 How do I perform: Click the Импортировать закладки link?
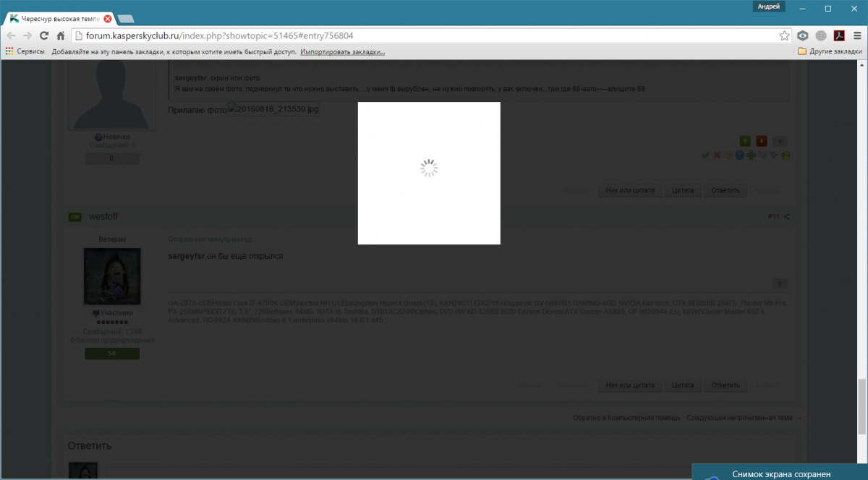343,52
